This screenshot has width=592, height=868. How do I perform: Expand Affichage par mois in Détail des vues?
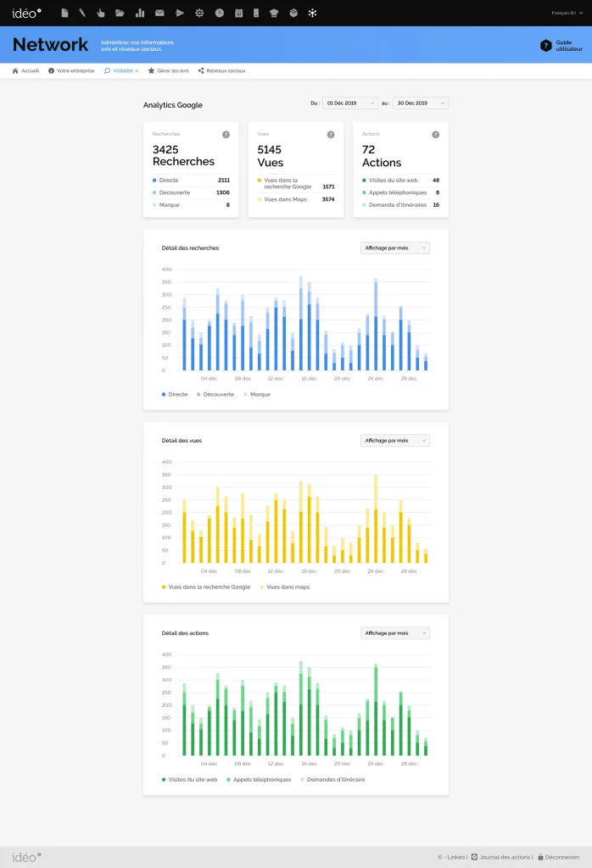click(x=395, y=441)
